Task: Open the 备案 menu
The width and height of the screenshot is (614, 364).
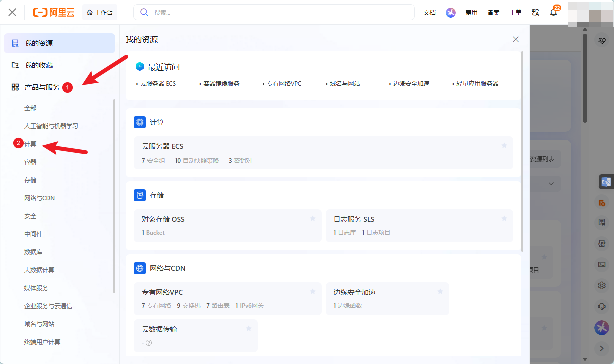Action: 493,13
